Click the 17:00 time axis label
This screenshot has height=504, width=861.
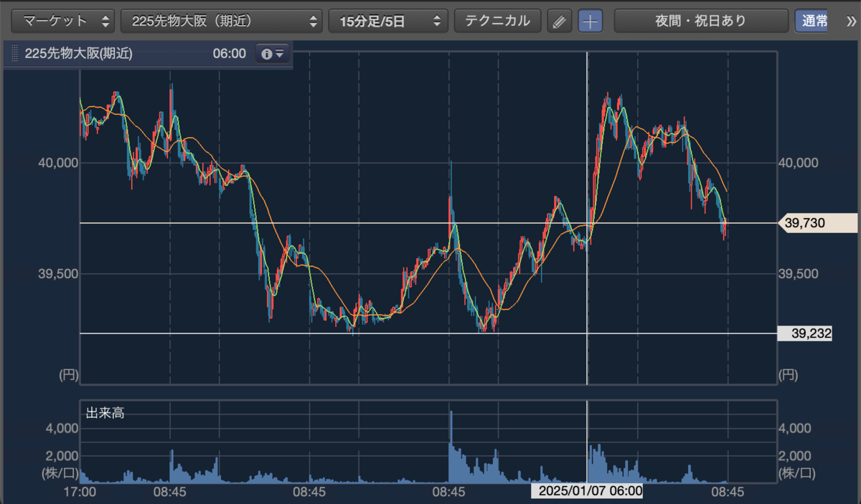pos(80,492)
